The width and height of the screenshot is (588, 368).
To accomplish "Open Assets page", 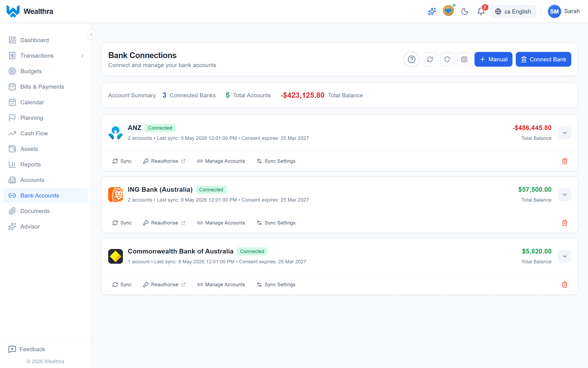I will (x=46, y=149).
